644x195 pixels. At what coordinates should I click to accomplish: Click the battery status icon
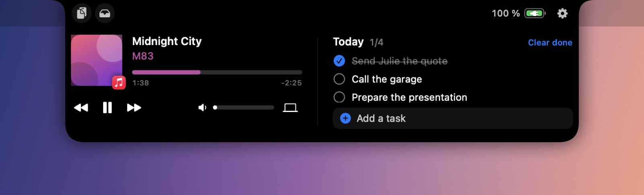coord(535,13)
